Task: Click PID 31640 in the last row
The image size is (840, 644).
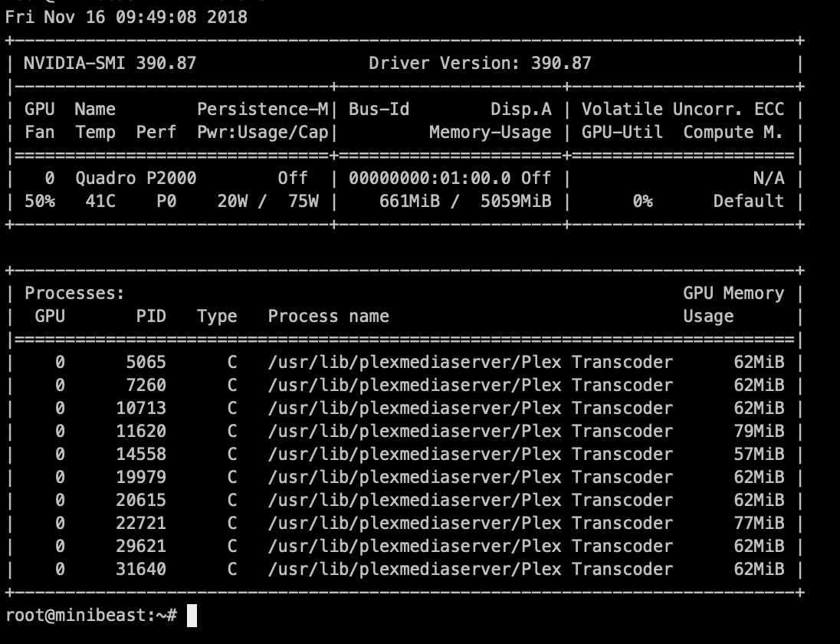Action: pyautogui.click(x=141, y=569)
